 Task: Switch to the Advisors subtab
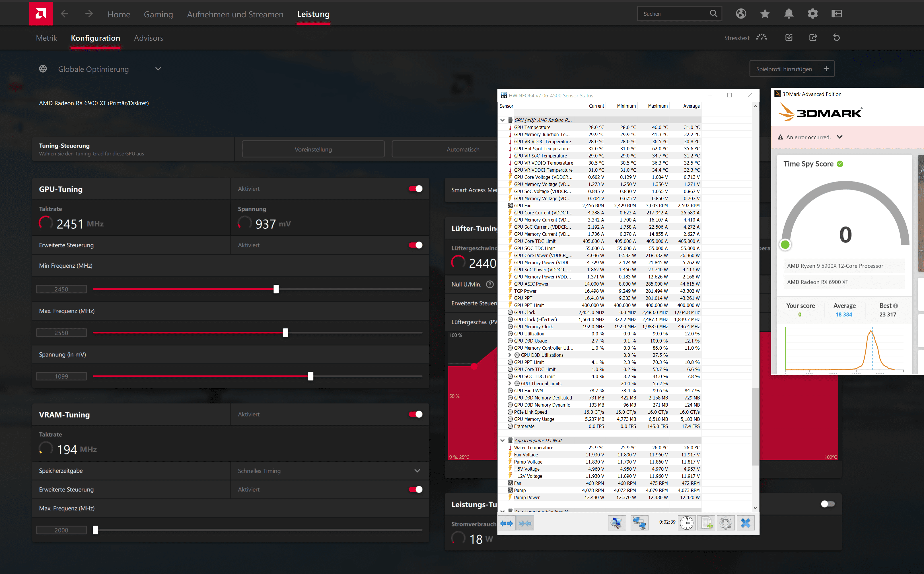pyautogui.click(x=149, y=38)
